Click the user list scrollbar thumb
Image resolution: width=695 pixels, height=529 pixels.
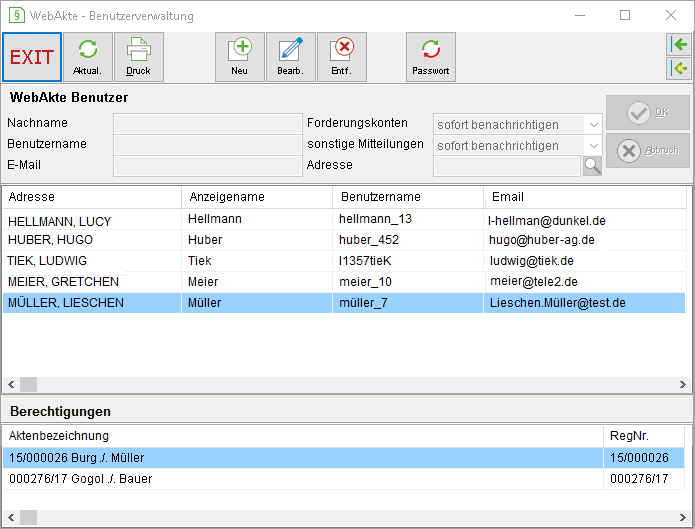(x=28, y=384)
